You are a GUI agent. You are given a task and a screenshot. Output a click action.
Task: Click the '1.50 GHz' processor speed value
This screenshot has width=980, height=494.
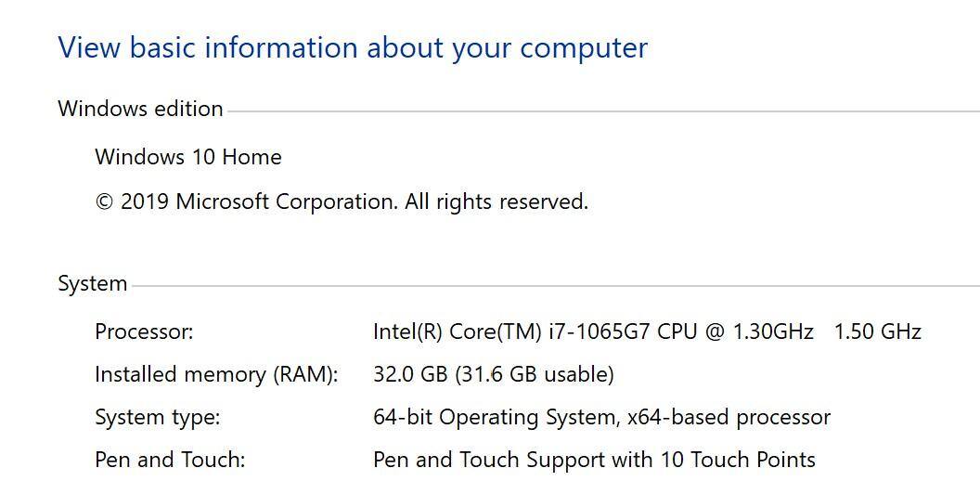tap(877, 331)
